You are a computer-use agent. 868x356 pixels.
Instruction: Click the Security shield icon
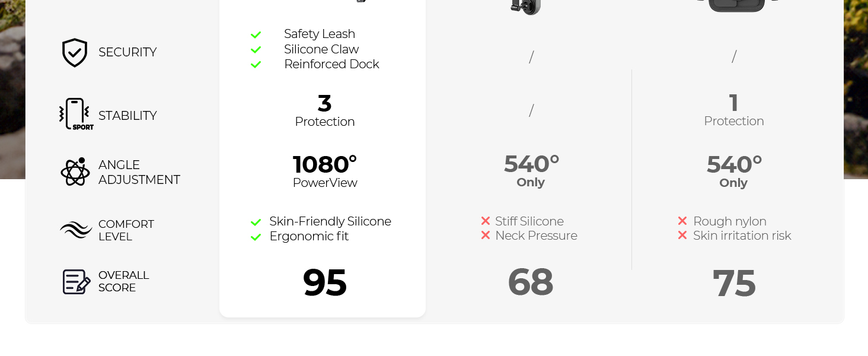pyautogui.click(x=75, y=53)
